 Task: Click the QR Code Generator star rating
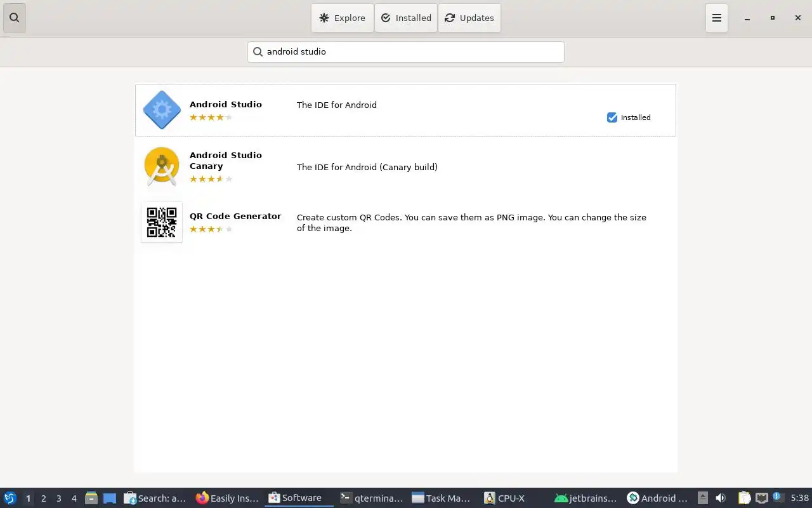[211, 229]
